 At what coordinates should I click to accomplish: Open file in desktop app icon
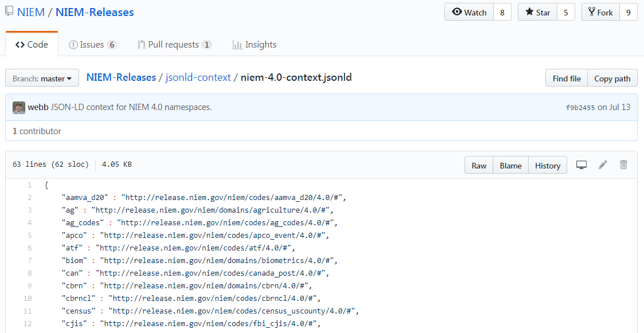581,165
